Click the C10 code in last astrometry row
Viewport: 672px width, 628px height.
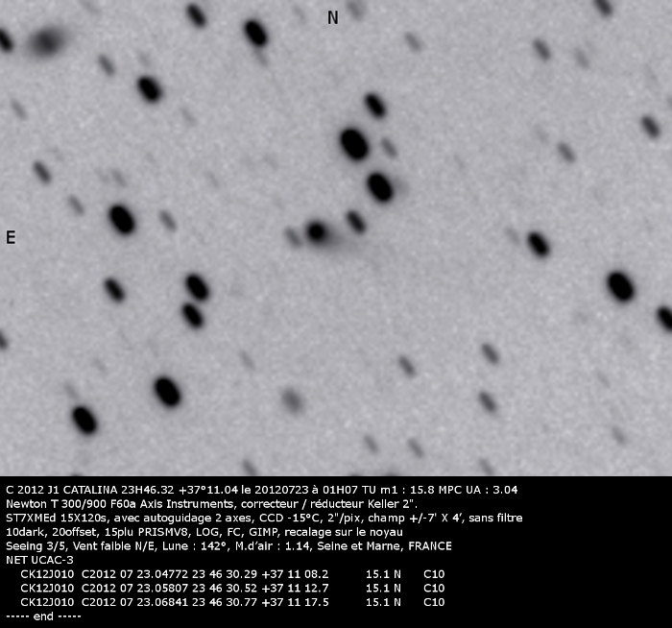pos(434,602)
